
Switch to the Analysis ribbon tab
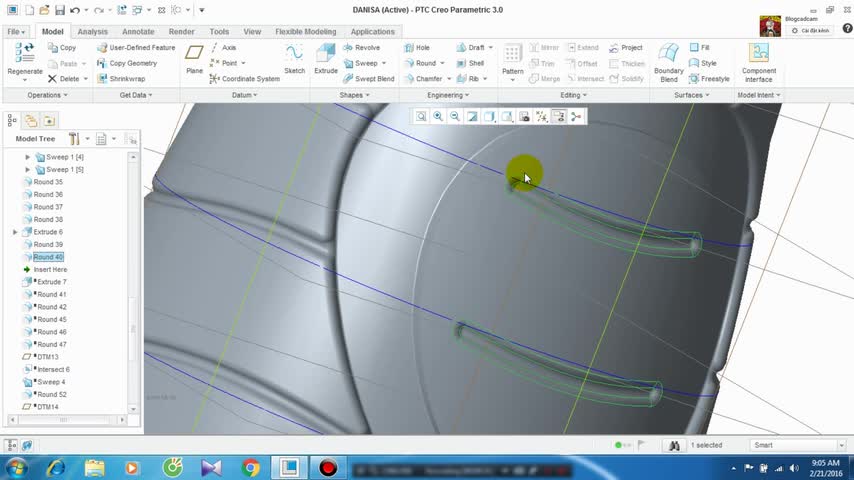tap(92, 32)
